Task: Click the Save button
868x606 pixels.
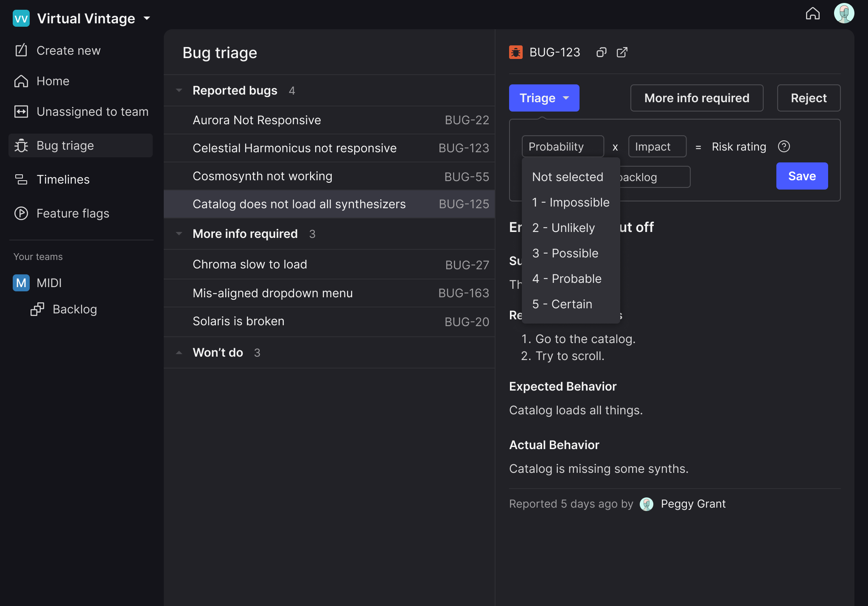Action: click(x=801, y=176)
